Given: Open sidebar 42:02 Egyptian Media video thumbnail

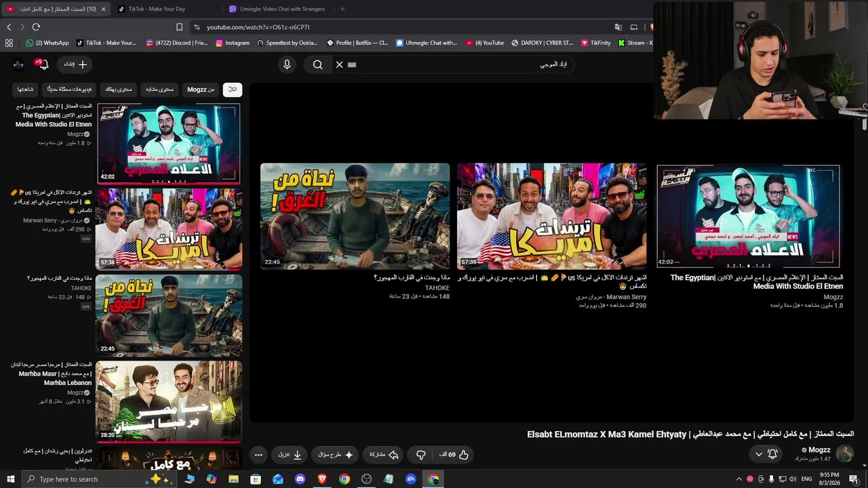Looking at the screenshot, I should [x=168, y=144].
